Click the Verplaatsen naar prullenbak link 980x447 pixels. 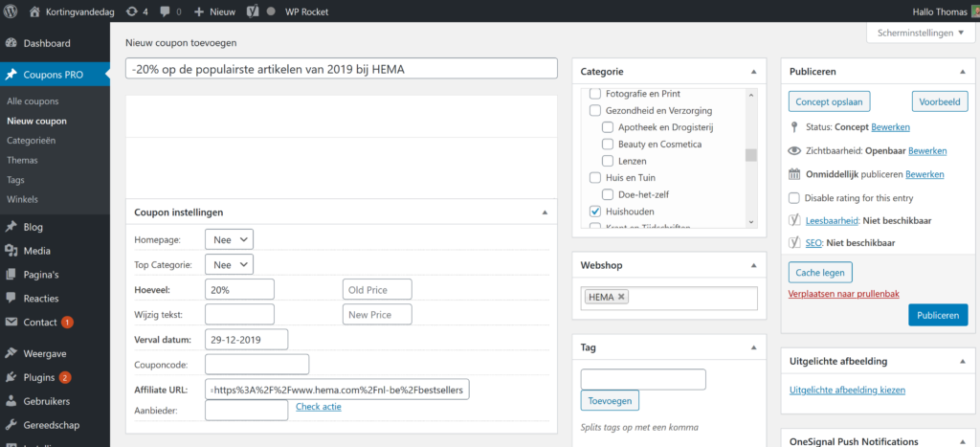843,294
